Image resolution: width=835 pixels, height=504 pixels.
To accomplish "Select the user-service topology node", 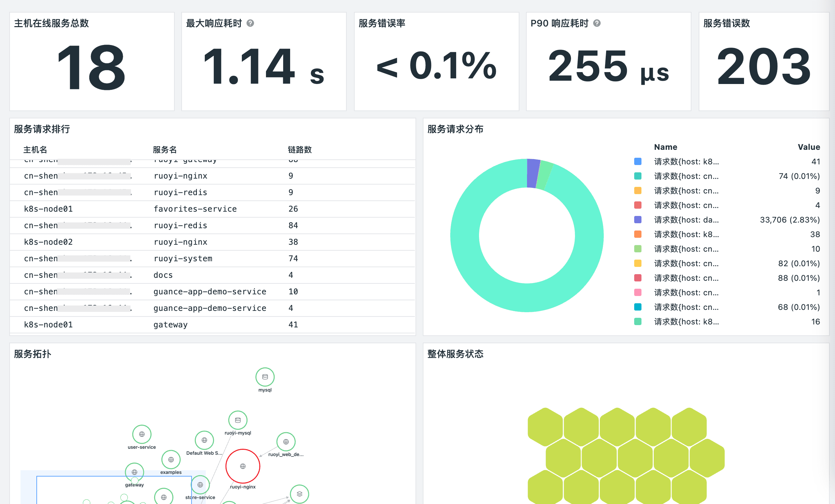I will (142, 434).
